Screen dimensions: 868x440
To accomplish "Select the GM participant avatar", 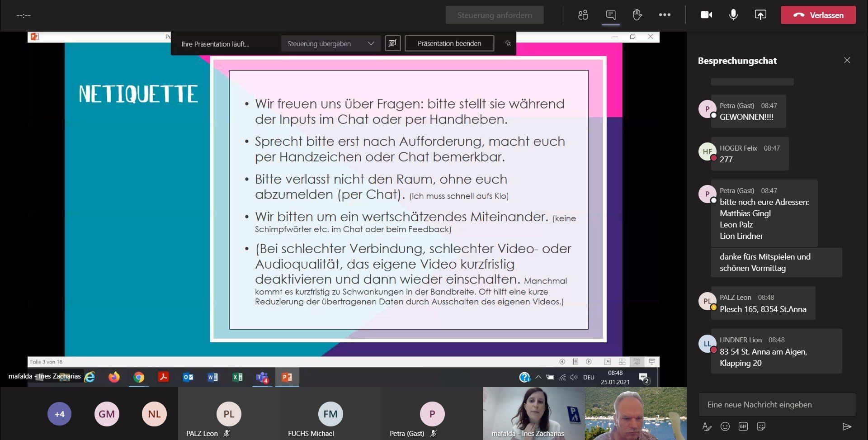I will 107,414.
